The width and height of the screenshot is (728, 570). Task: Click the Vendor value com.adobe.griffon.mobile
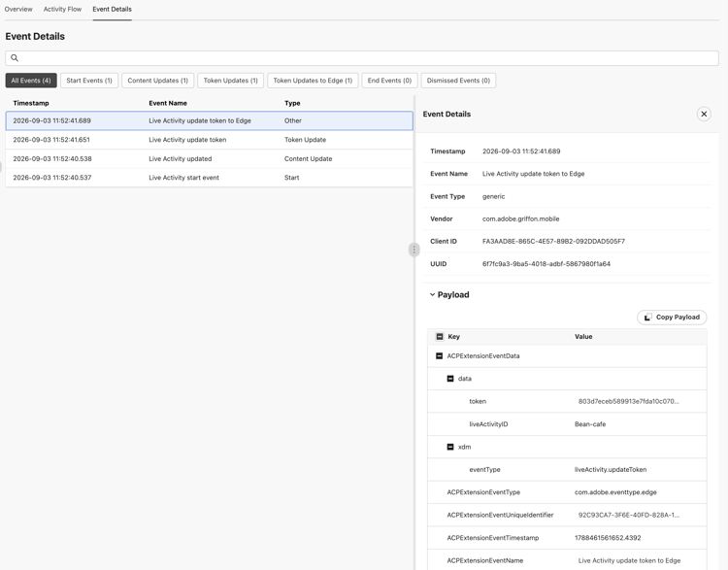520,218
